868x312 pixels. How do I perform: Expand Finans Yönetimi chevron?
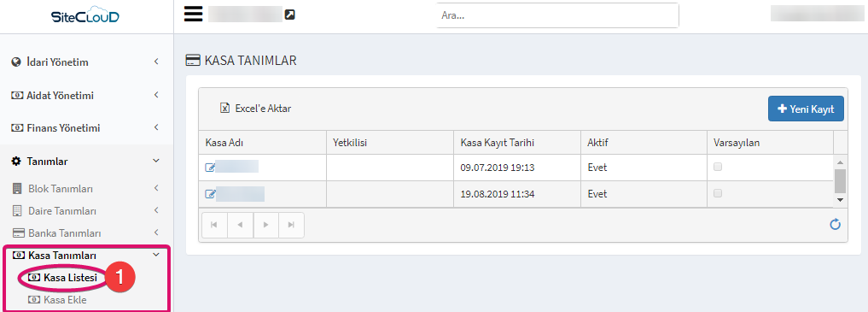click(x=156, y=127)
